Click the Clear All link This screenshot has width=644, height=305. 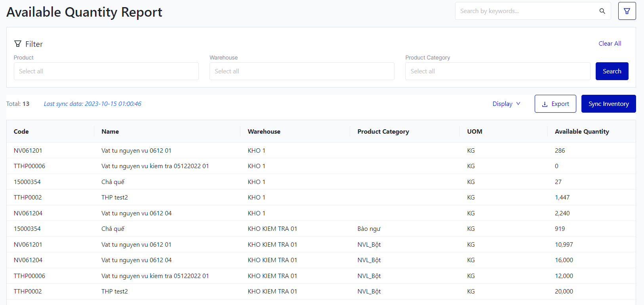click(610, 44)
